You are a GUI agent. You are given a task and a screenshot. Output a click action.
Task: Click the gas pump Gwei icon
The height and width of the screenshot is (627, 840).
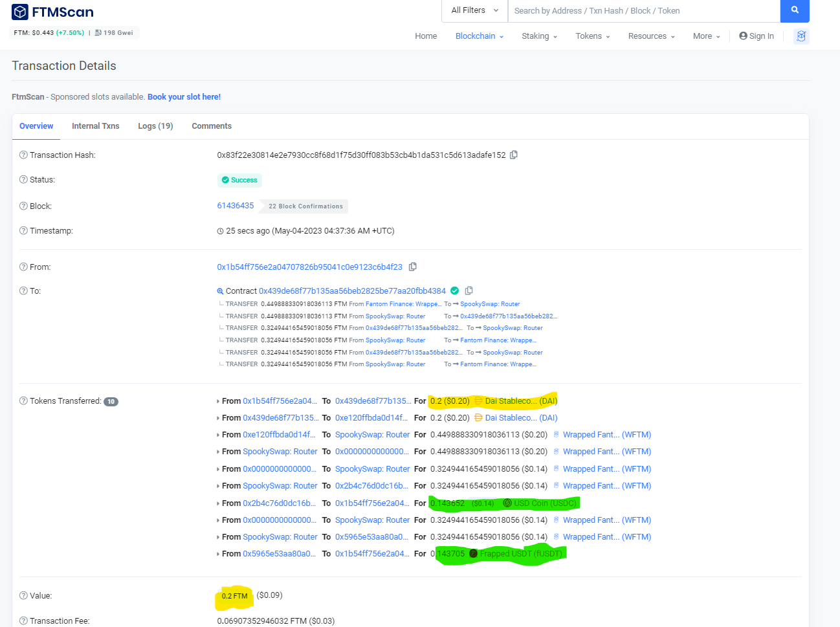click(x=98, y=32)
